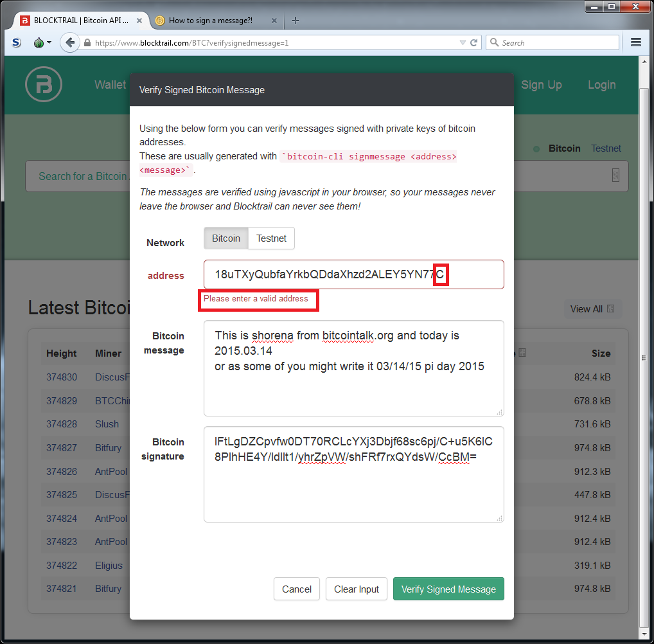Open block height 374822
This screenshot has height=644, width=654.
[62, 565]
